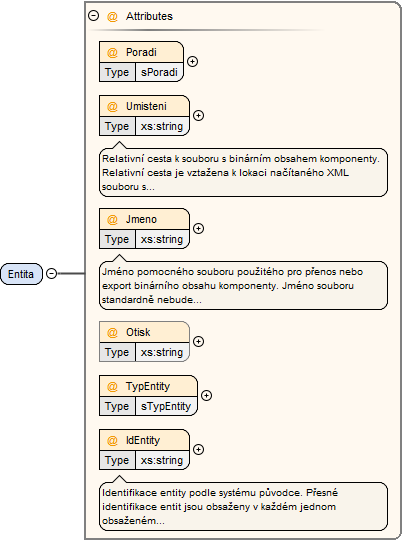419x541 pixels.
Task: Click the @ icon of Umisteni attribute
Action: [113, 107]
